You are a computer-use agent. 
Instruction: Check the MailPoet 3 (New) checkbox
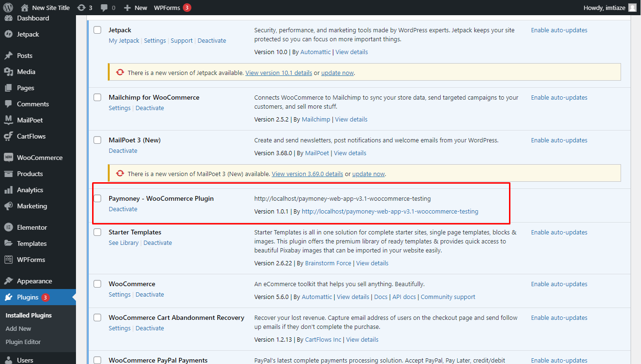point(97,140)
